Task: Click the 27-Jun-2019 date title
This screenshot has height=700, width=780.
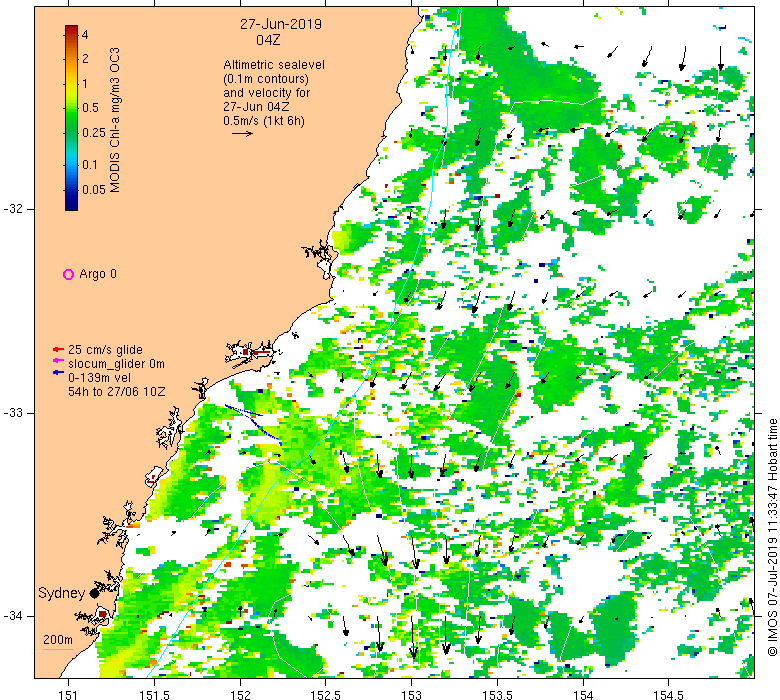Action: 281,24
